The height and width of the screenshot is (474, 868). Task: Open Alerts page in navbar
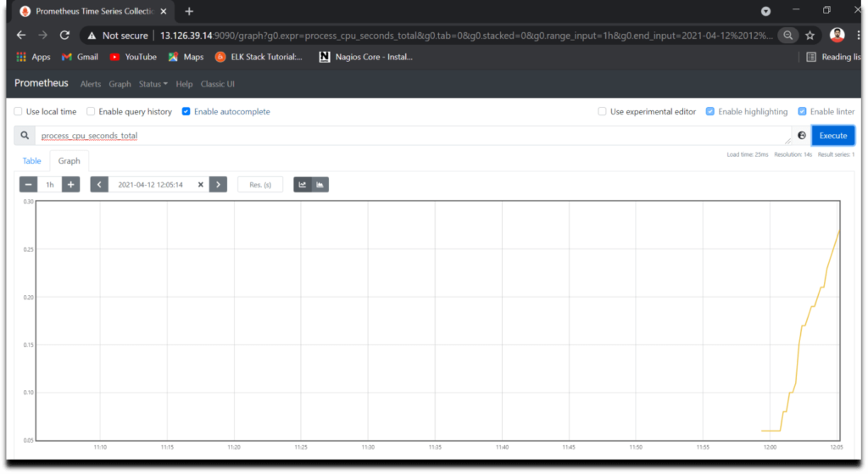pos(90,84)
